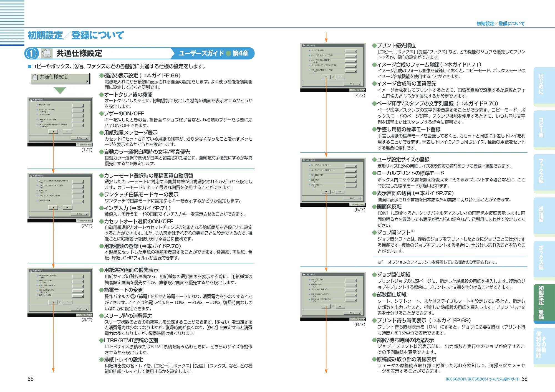Click the (6/7) settings screen thumbnail
The height and width of the screenshot is (392, 555).
coord(333,297)
